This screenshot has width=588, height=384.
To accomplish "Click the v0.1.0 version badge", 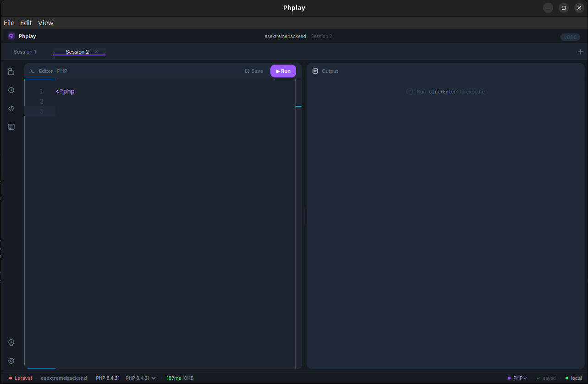I will [x=570, y=37].
